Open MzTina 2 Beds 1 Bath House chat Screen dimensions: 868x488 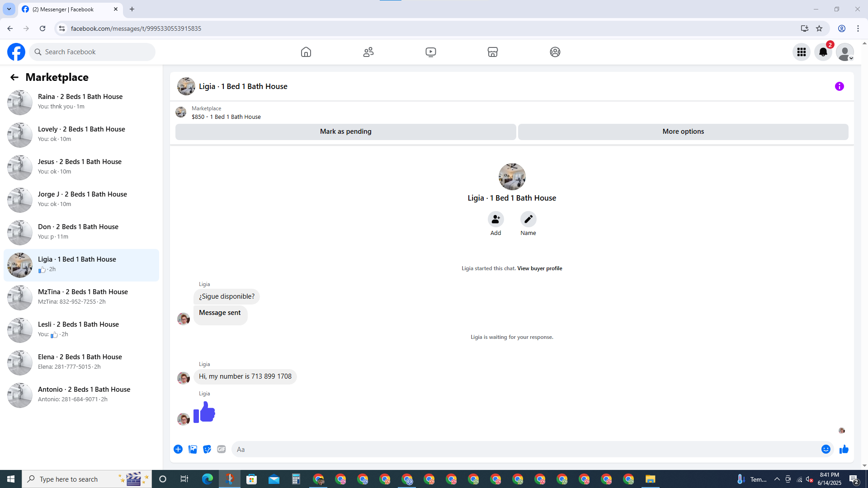[x=81, y=297]
